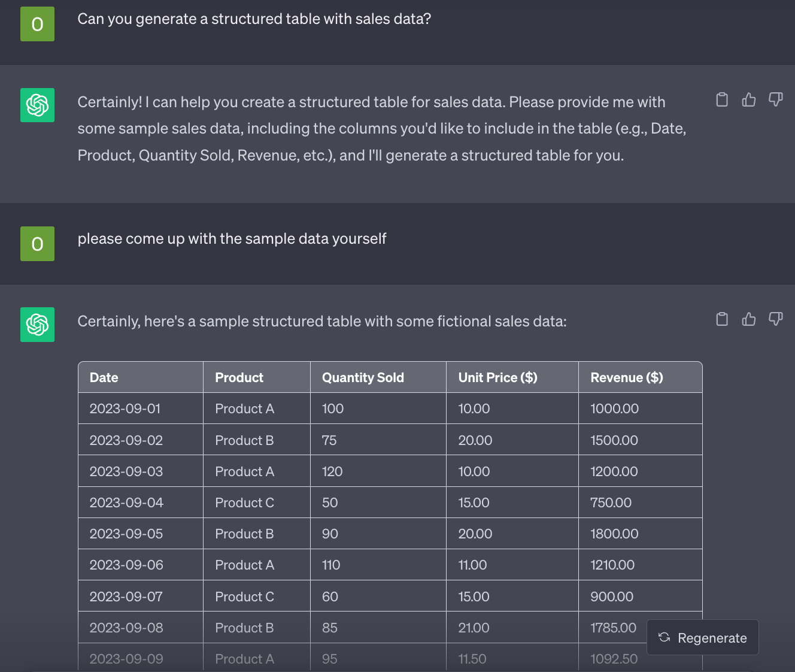
Task: Click the Regenerate button
Action: point(703,638)
